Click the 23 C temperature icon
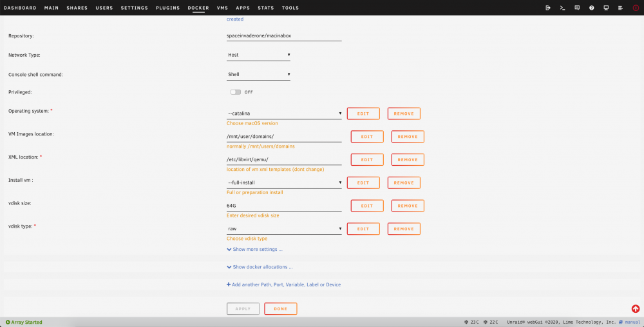This screenshot has height=327, width=644. click(466, 322)
